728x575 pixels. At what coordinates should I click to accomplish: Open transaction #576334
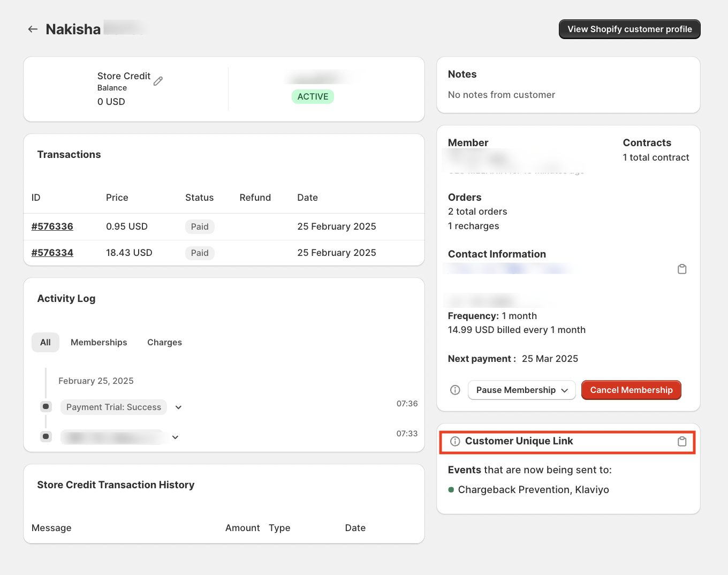(52, 252)
